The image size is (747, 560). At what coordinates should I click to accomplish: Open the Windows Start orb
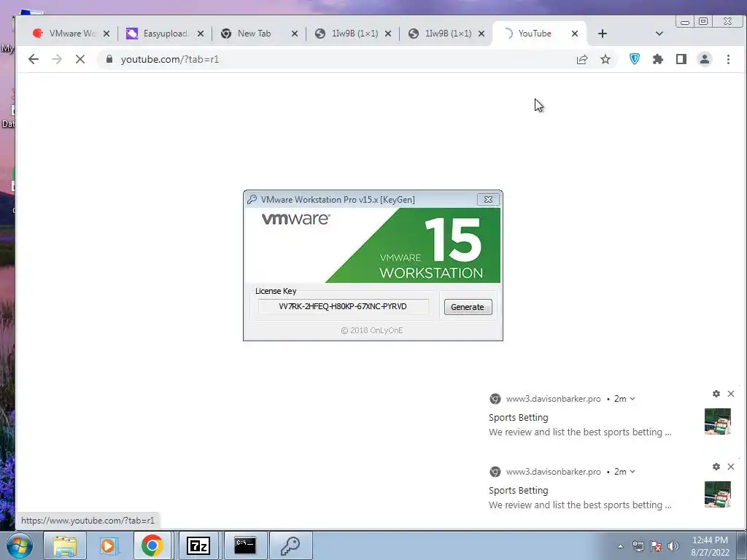[19, 545]
